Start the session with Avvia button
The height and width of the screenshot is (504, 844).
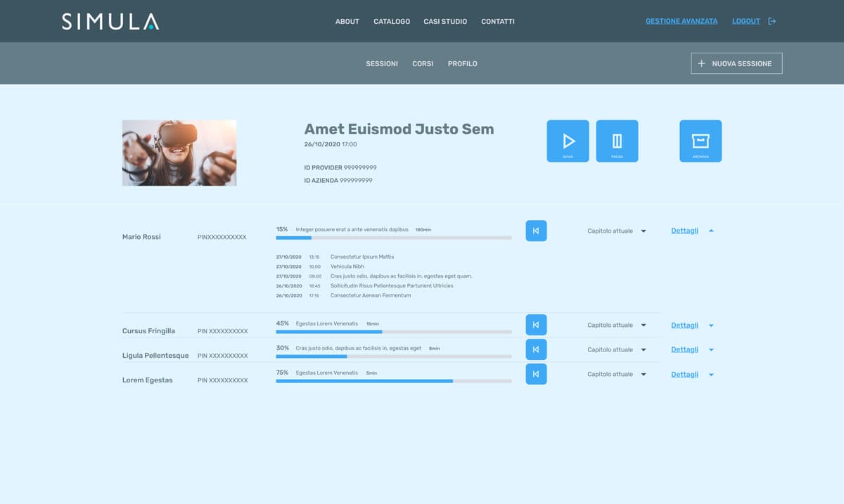pyautogui.click(x=568, y=141)
